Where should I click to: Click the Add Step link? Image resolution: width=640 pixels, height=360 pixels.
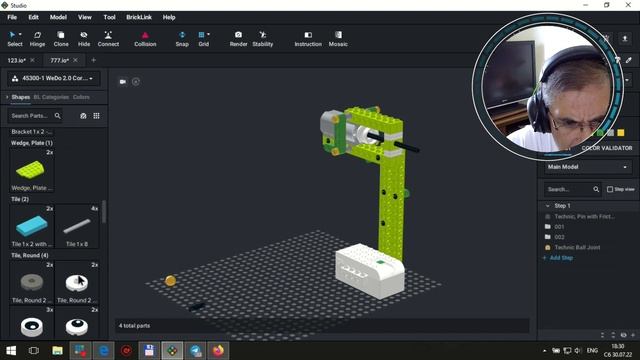tap(558, 258)
